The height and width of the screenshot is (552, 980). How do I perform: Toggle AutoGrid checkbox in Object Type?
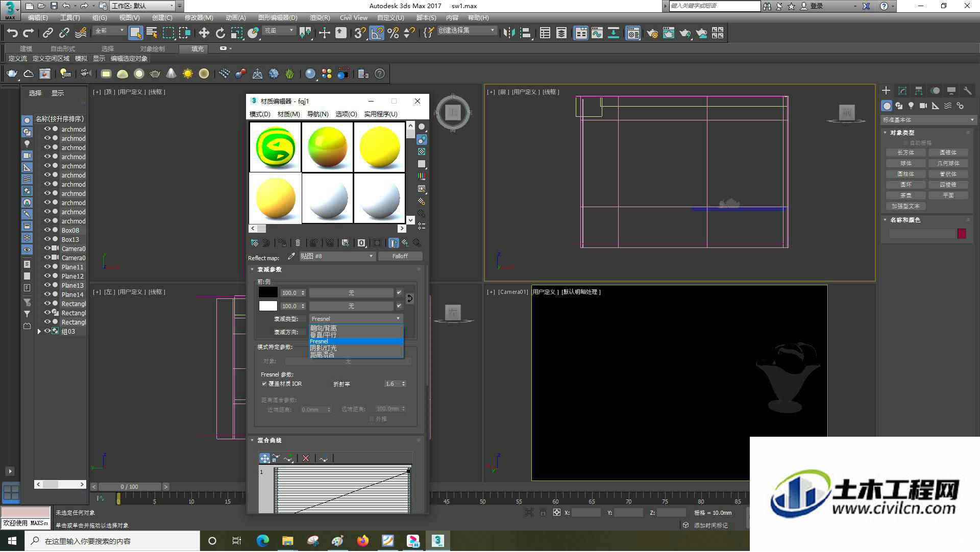pos(906,143)
